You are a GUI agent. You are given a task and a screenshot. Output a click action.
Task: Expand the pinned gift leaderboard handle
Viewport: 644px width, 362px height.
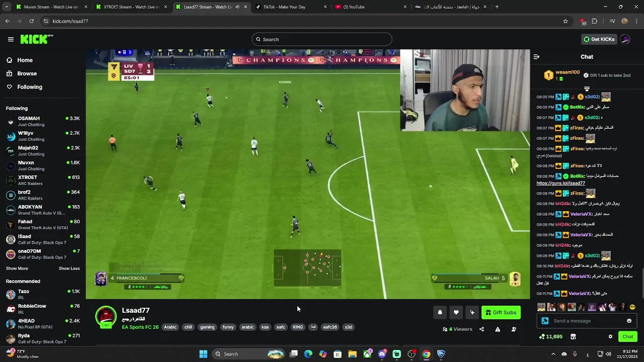(x=587, y=89)
